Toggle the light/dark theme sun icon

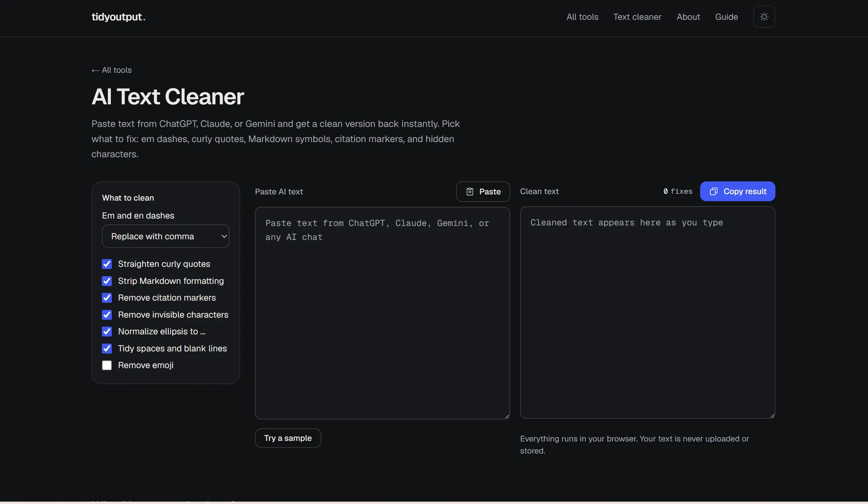coord(764,17)
